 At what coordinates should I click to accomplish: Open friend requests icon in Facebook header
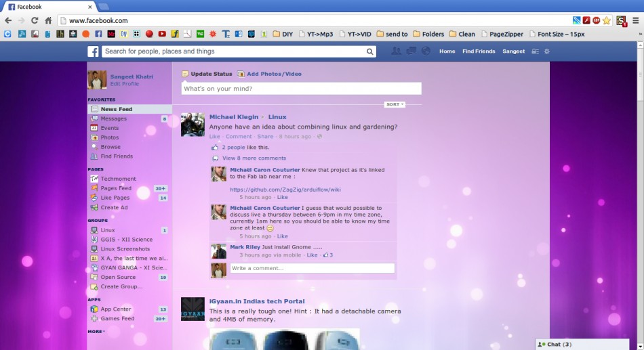pyautogui.click(x=396, y=51)
